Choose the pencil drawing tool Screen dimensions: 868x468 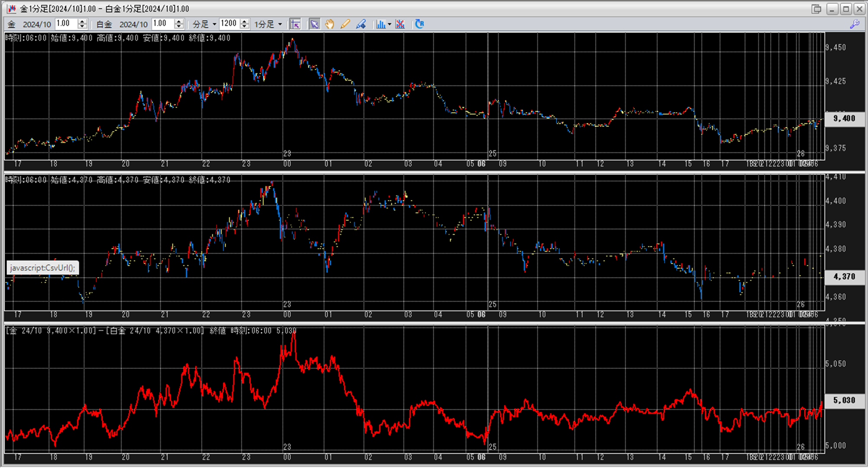click(x=345, y=24)
